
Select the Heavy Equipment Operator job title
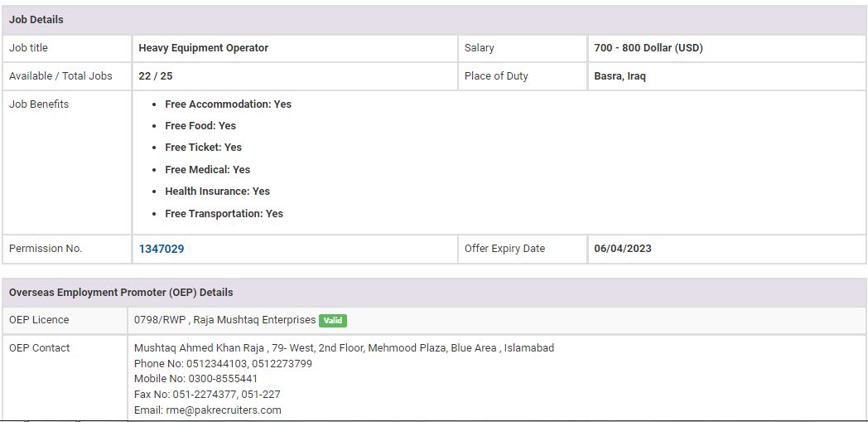click(204, 48)
